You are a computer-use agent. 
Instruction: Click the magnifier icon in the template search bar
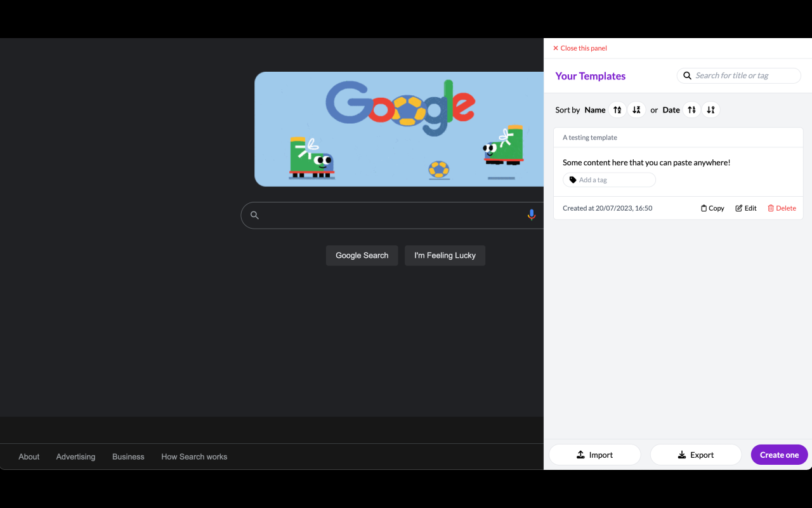pyautogui.click(x=687, y=76)
